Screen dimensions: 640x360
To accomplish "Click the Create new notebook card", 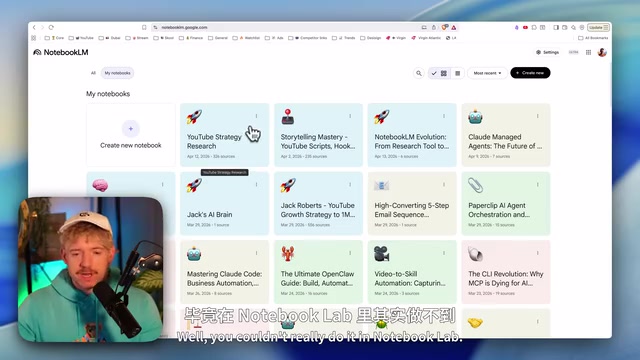I will tap(131, 135).
